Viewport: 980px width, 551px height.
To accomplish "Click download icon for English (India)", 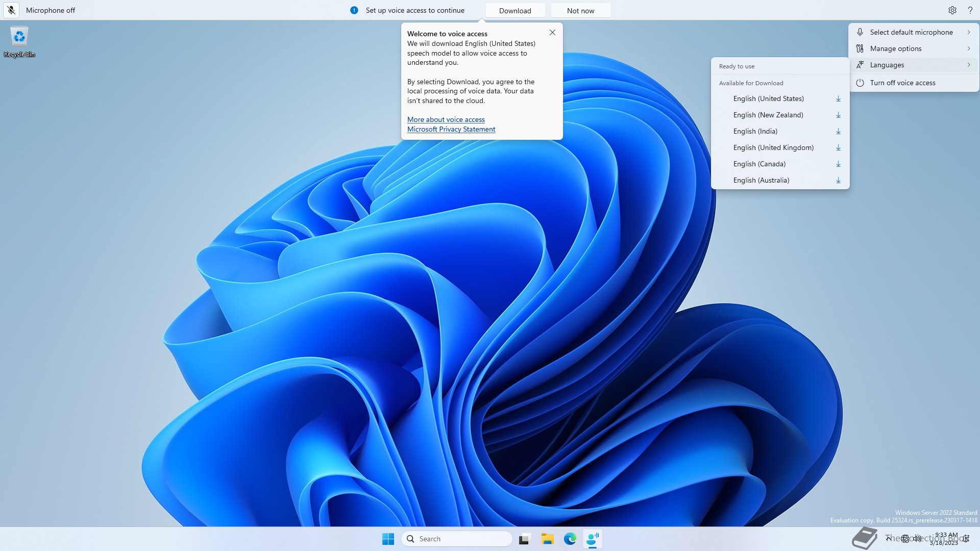I will coord(838,132).
